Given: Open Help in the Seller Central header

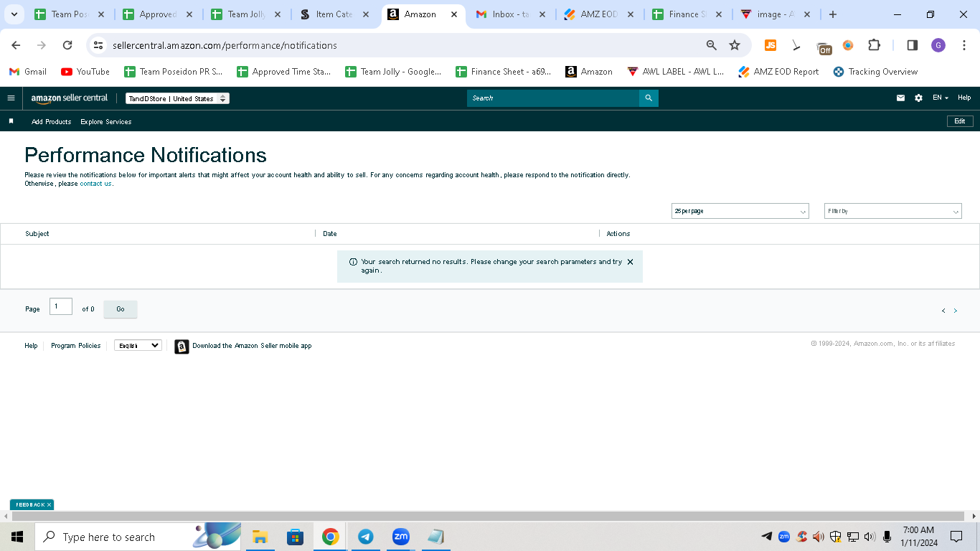Looking at the screenshot, I should pos(964,98).
